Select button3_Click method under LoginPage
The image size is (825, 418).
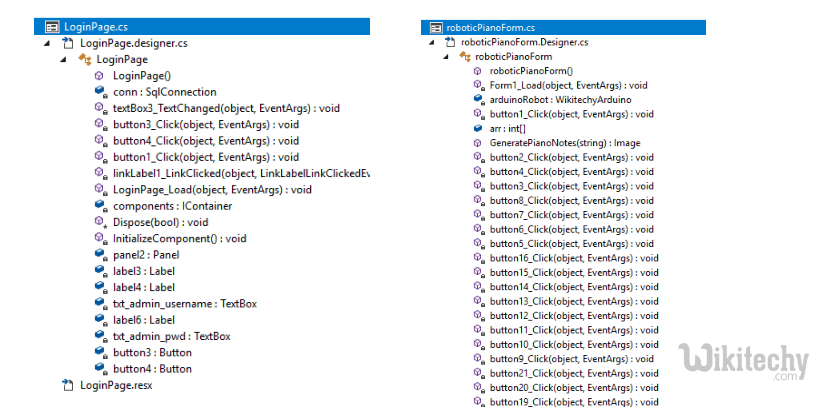tap(206, 125)
